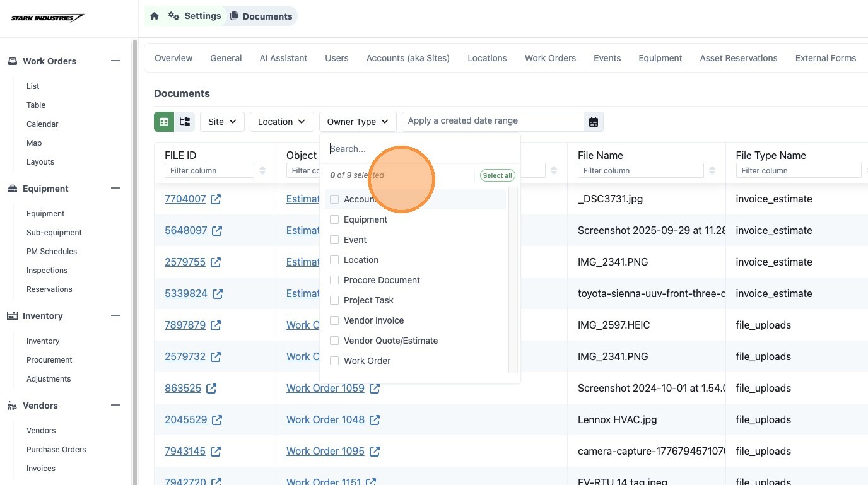Open the General settings tab

pos(226,58)
